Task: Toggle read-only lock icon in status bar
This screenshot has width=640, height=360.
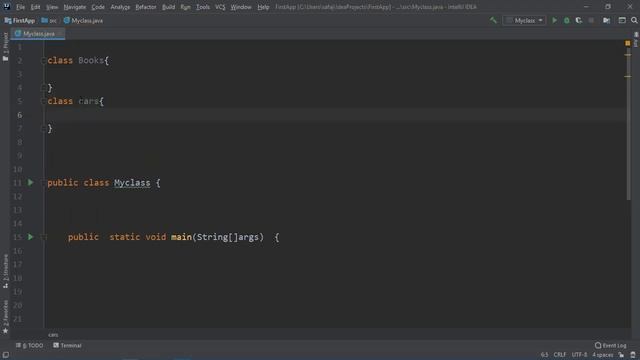Action: (x=621, y=355)
